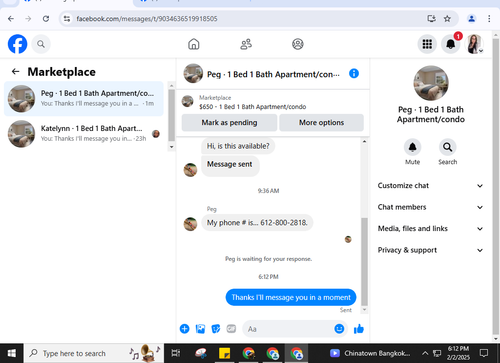The width and height of the screenshot is (500, 363).
Task: Click the browser back arrow
Action: coord(11,19)
